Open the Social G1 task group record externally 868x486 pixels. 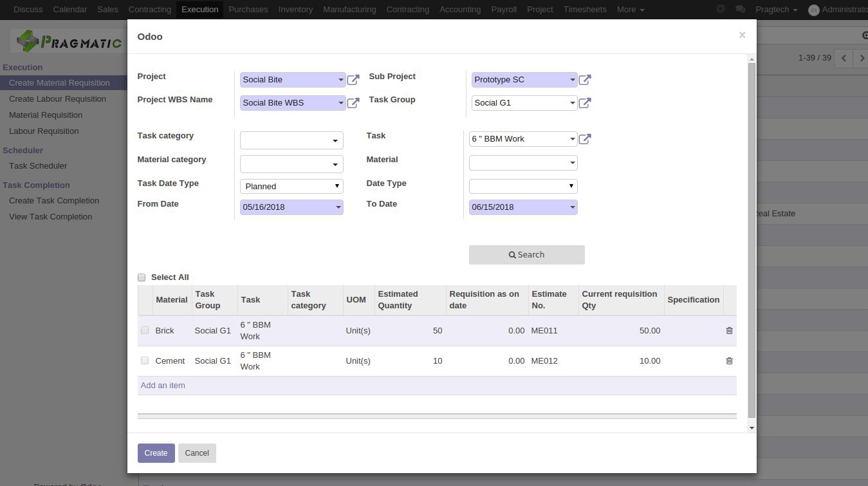[584, 102]
